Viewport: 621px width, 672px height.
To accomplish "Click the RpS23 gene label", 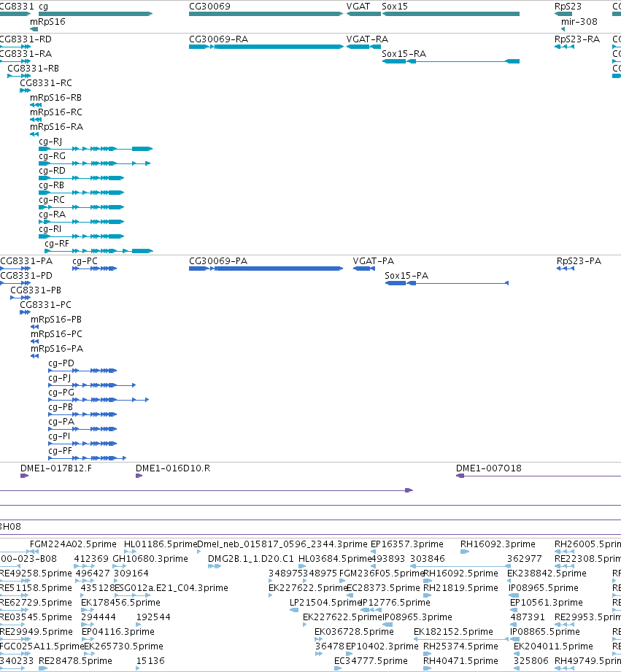I will click(568, 7).
